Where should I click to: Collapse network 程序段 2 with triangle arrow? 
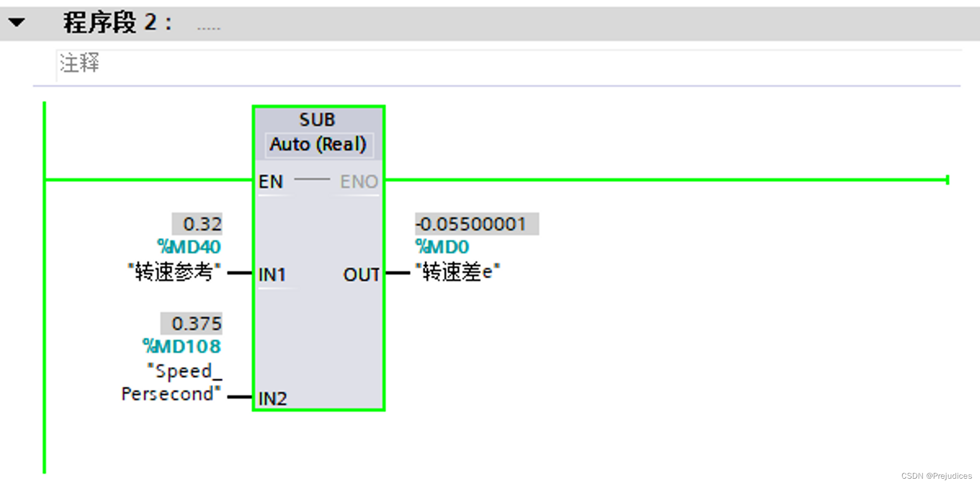[16, 22]
